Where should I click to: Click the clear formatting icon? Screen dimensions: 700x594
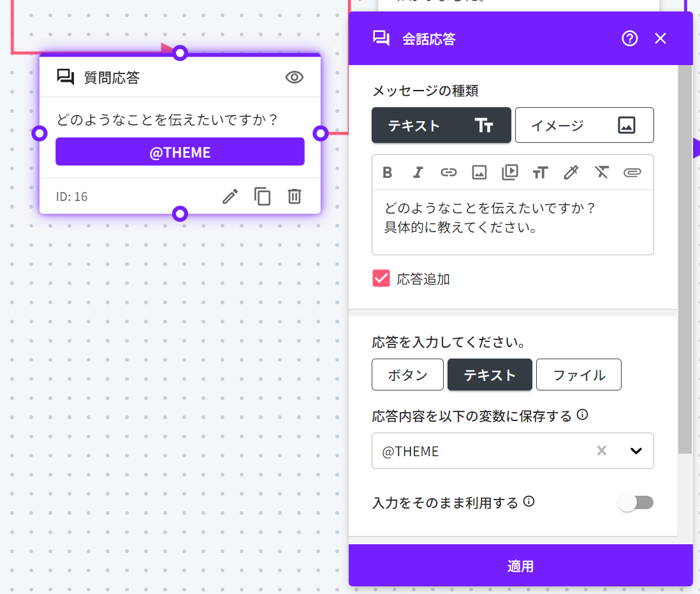tap(601, 172)
